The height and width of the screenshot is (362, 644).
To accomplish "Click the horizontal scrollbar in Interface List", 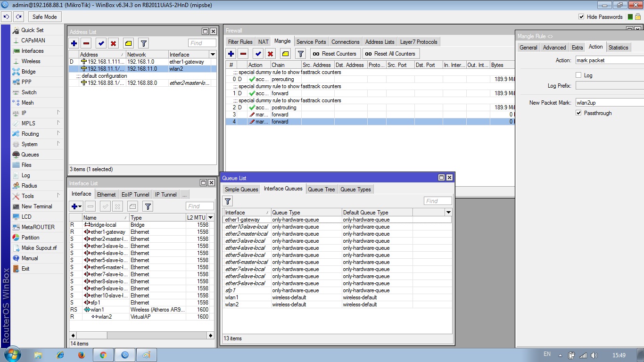I will pos(142,336).
